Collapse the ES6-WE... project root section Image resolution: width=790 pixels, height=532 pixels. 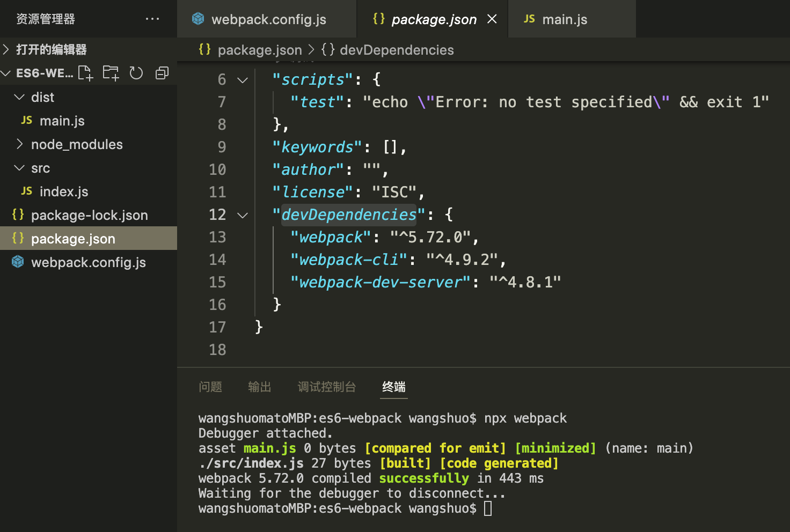(x=6, y=73)
